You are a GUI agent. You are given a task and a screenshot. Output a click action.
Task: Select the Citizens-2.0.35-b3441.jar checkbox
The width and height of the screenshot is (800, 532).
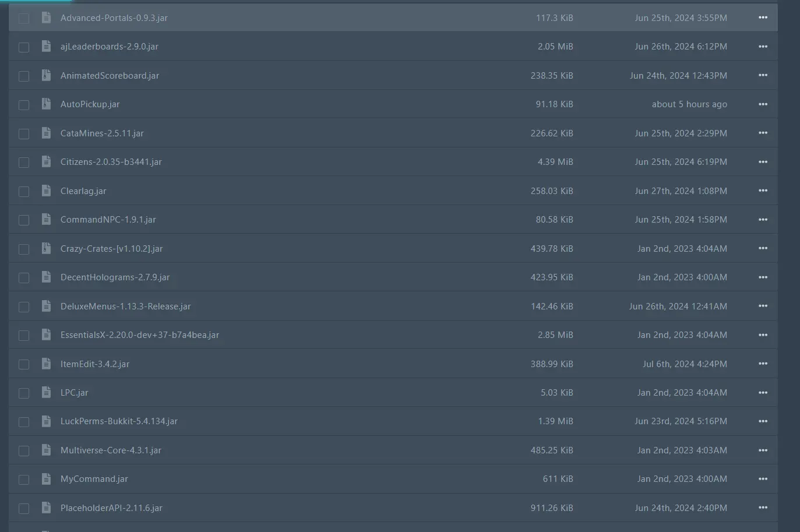[x=24, y=163]
